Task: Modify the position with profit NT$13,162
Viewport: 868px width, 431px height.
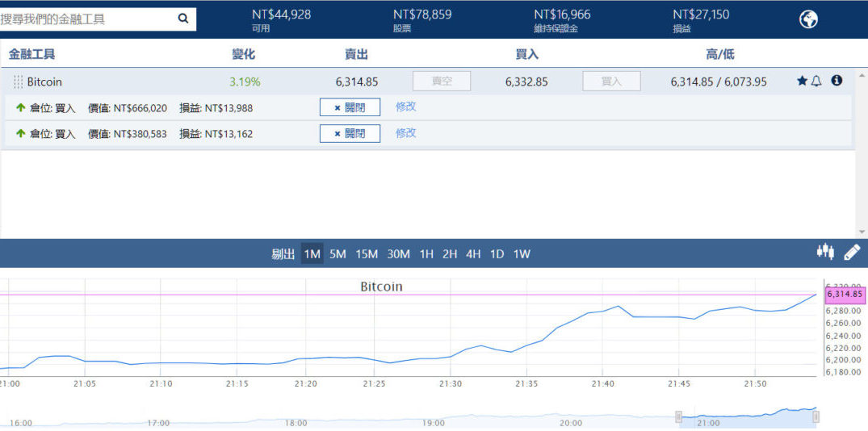Action: 406,133
